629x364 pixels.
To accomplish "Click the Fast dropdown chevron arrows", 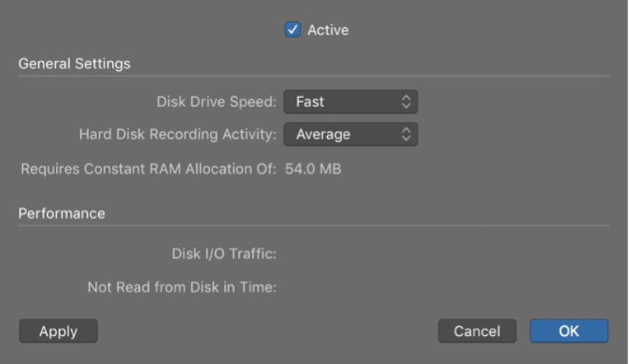I will (406, 102).
